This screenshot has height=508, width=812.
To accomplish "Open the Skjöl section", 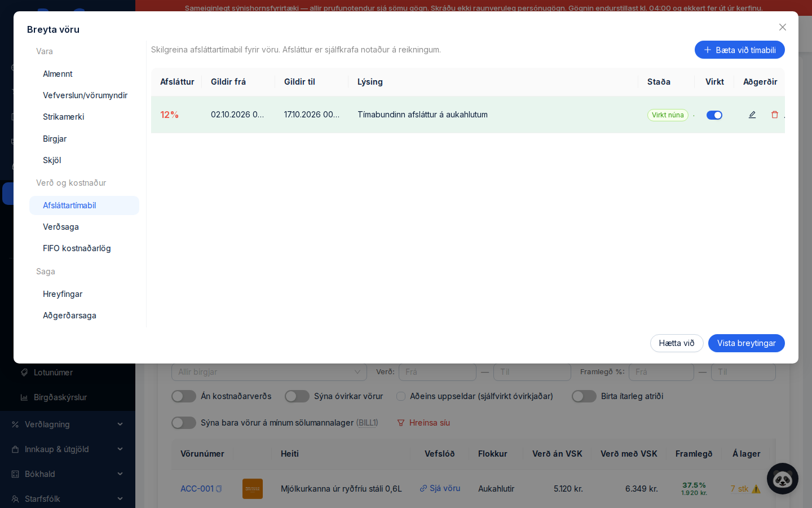I will tap(84, 160).
